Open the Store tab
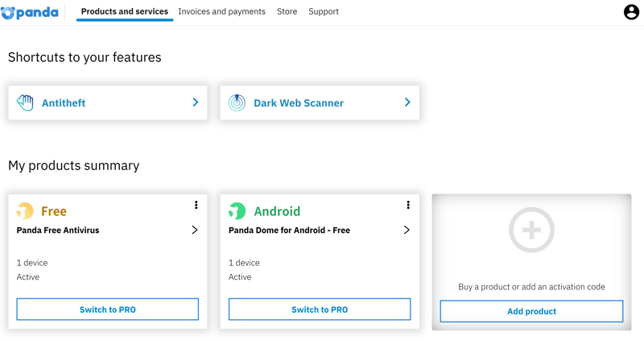This screenshot has height=341, width=644. (x=287, y=11)
